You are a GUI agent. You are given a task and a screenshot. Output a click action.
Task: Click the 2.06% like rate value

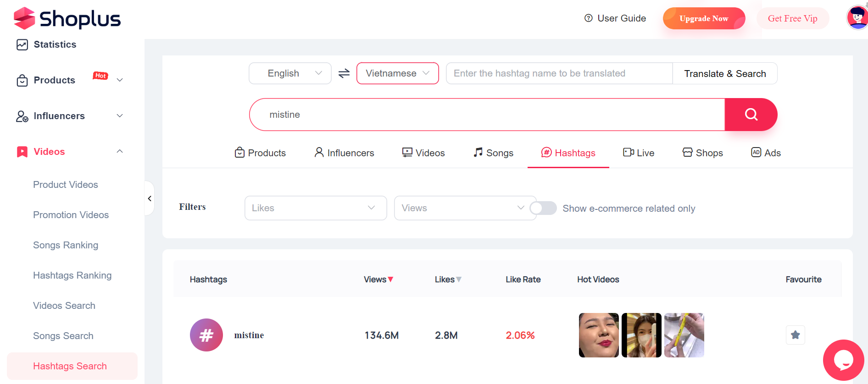520,335
